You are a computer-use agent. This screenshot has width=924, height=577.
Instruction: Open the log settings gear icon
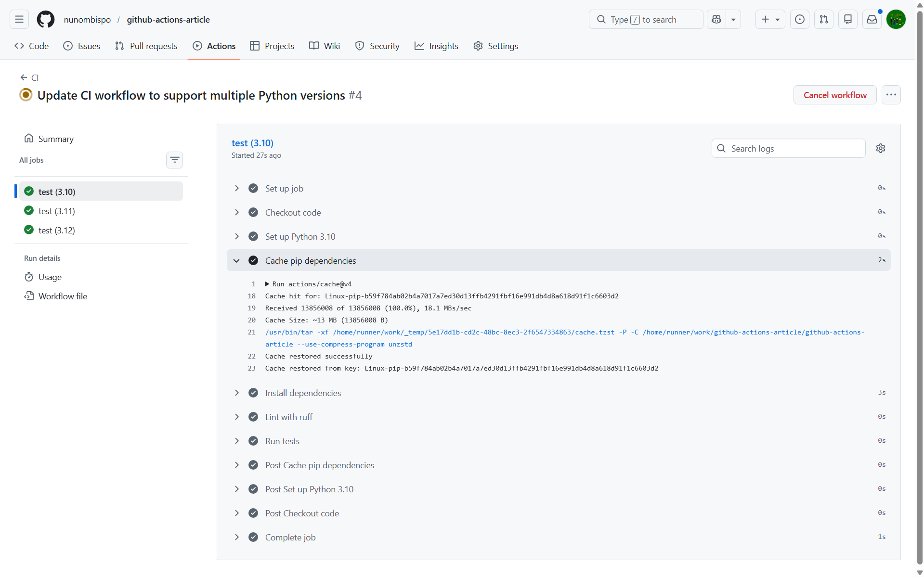click(880, 148)
